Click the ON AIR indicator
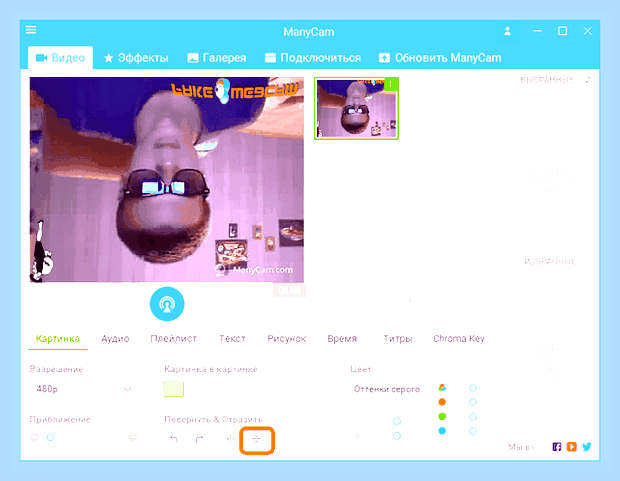The image size is (620, 481). [289, 291]
